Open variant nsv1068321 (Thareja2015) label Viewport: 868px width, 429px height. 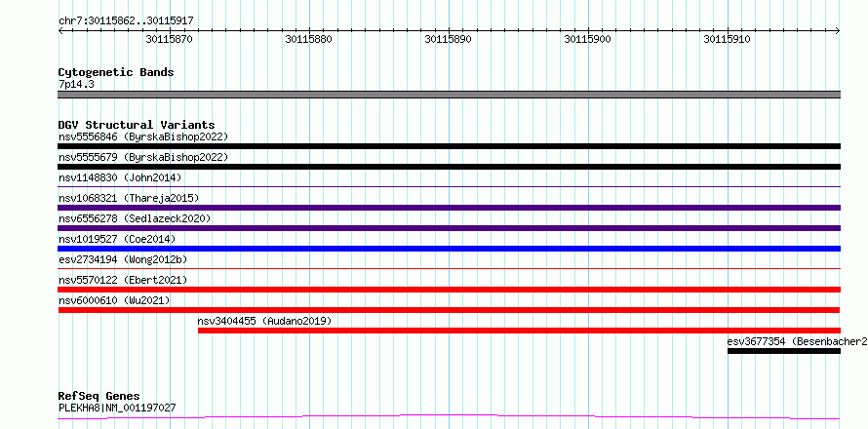click(129, 198)
